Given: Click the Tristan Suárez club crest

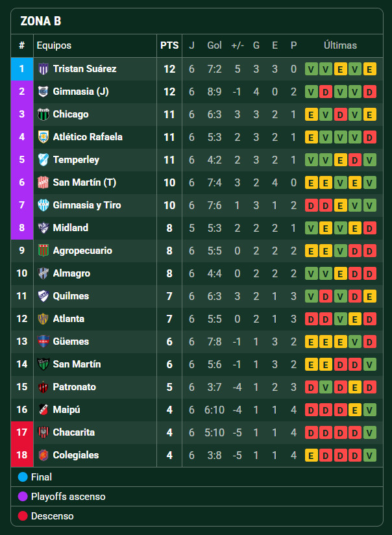Looking at the screenshot, I should click(x=43, y=69).
